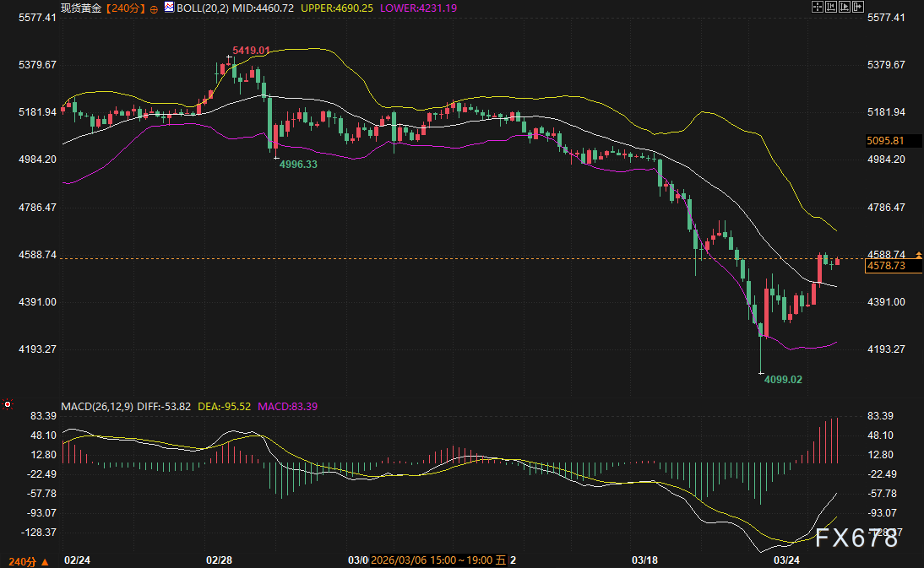Click the 03/18 date on time axis
The image size is (924, 568).
[x=644, y=560]
